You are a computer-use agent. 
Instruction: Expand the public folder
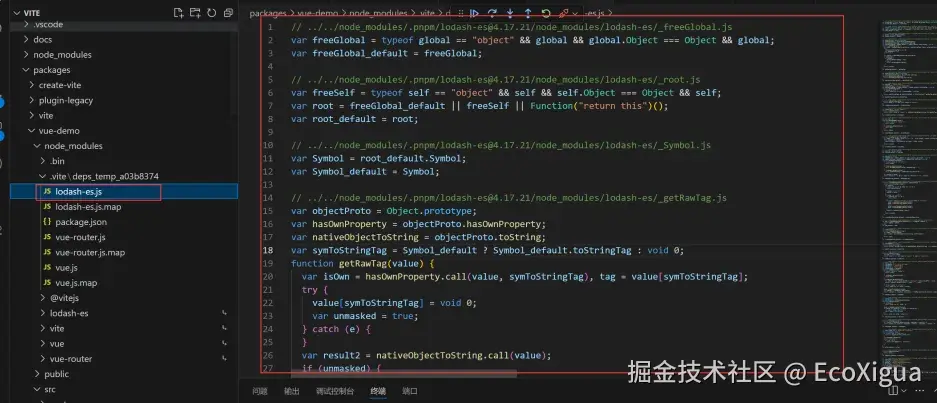[x=37, y=374]
